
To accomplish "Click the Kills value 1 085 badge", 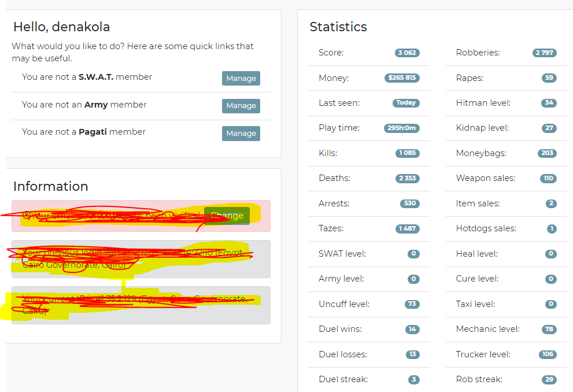I will tap(408, 153).
